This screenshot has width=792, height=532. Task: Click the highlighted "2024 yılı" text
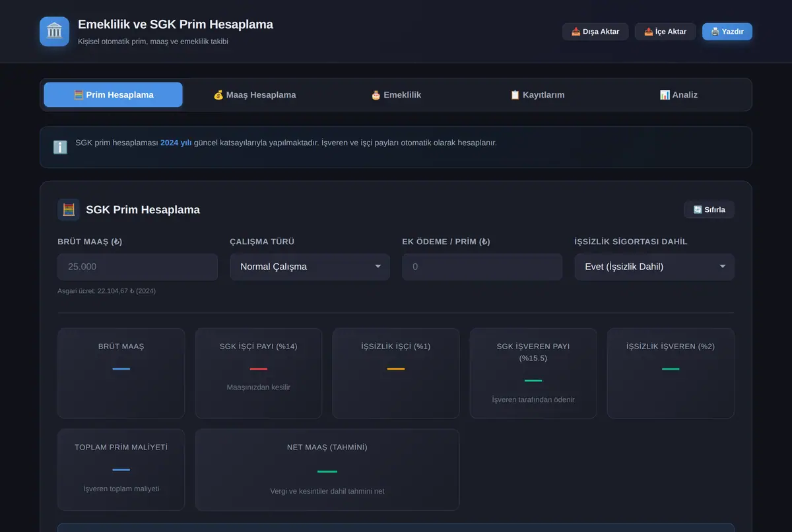coord(176,143)
